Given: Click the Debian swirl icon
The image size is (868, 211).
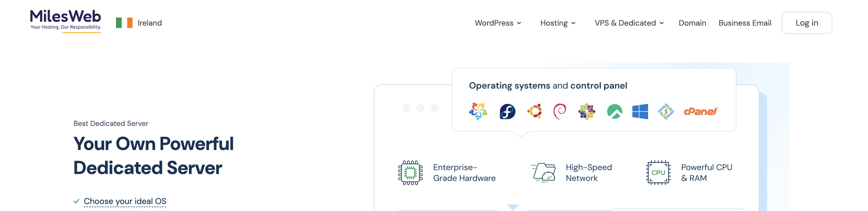Looking at the screenshot, I should click(x=560, y=111).
